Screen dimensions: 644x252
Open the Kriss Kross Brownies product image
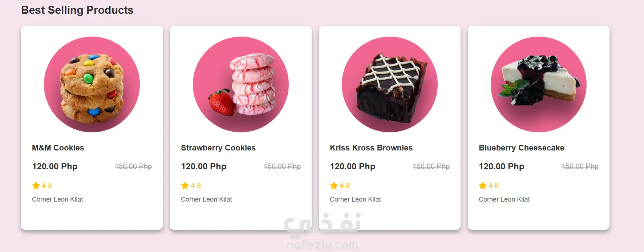coord(390,84)
